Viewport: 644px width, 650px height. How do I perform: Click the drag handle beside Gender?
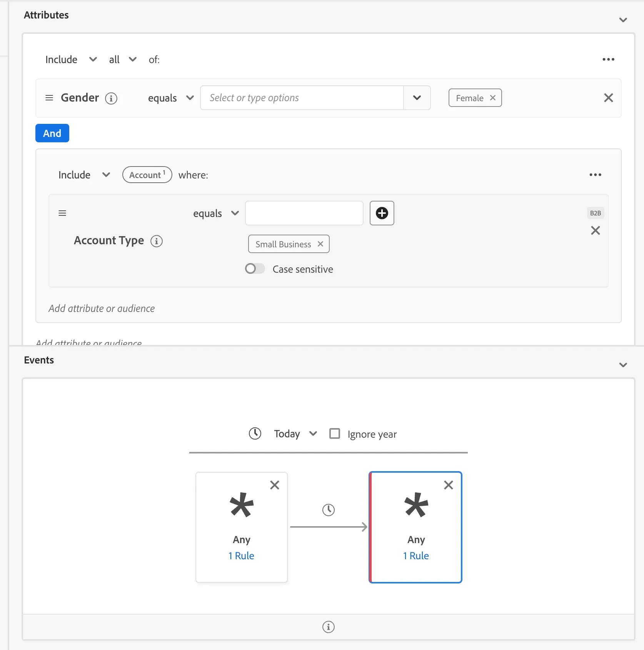pos(49,98)
